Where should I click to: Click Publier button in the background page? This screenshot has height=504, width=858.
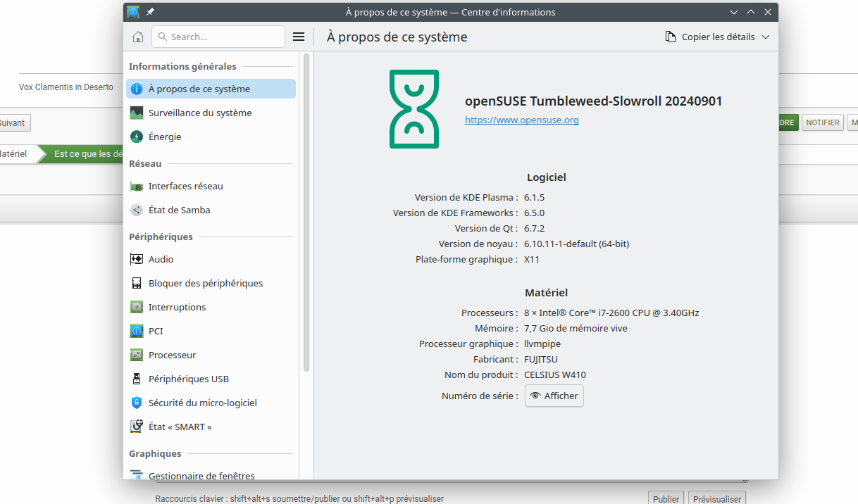click(666, 498)
